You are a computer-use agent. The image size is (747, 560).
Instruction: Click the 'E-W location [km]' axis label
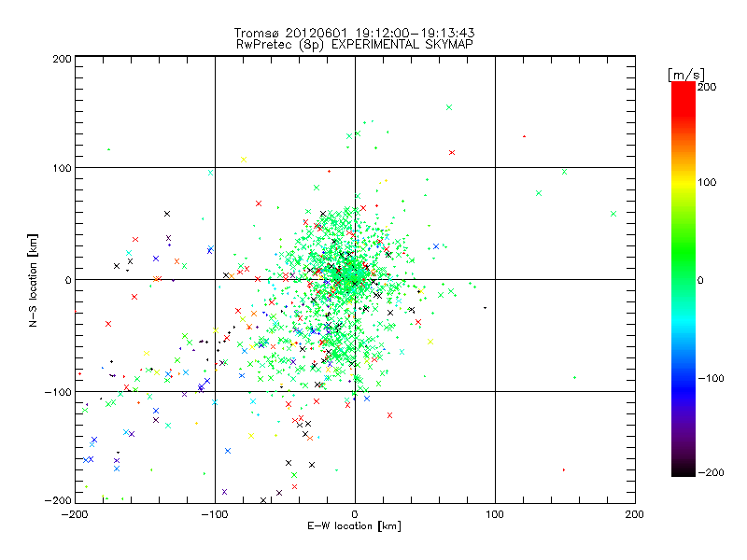click(x=354, y=525)
